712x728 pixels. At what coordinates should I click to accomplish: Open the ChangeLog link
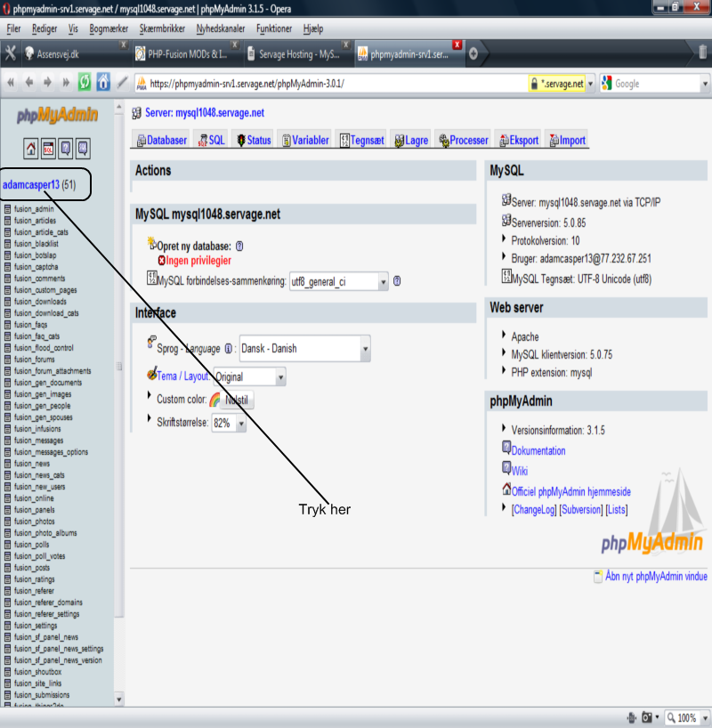[534, 509]
